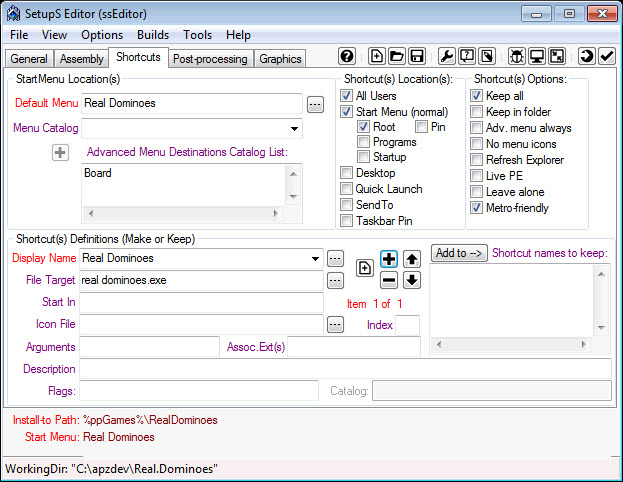Open the Display Name dropdown arrow

click(x=315, y=259)
